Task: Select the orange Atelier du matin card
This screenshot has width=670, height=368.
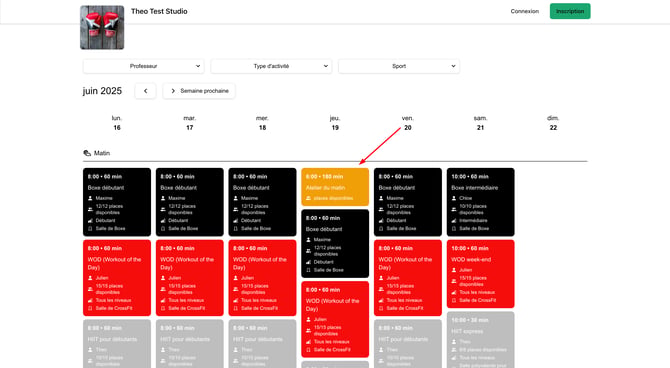Action: pyautogui.click(x=335, y=187)
